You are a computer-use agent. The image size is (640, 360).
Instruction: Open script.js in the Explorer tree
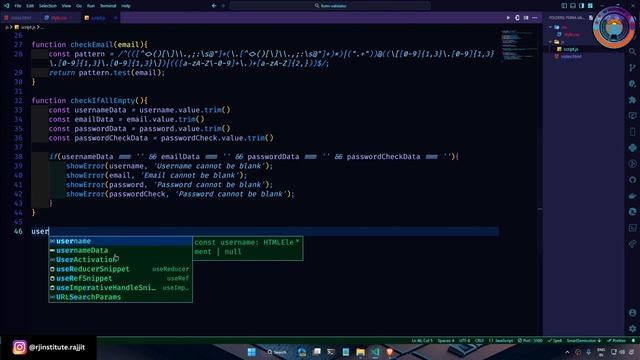click(571, 49)
